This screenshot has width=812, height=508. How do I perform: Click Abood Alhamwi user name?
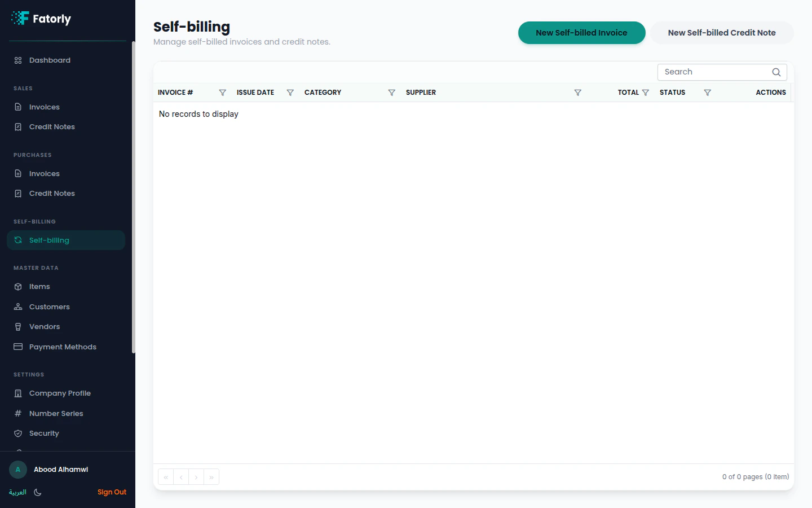pos(61,470)
